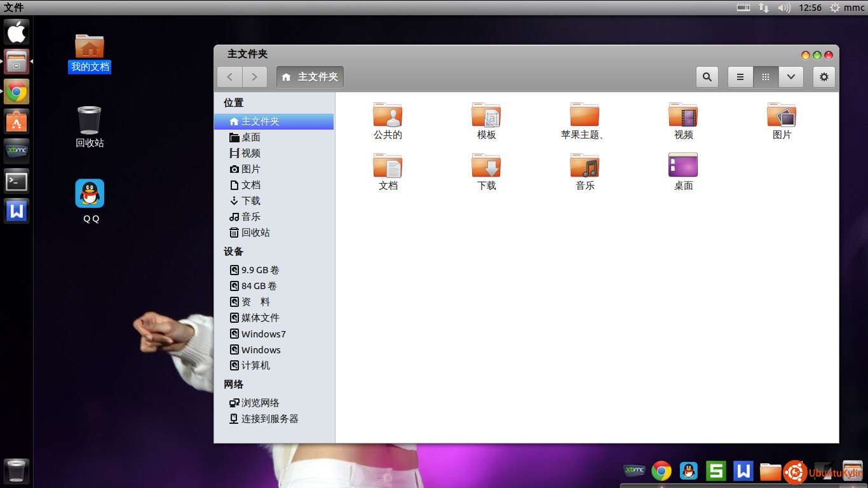The width and height of the screenshot is (868, 488).
Task: Open the gear settings menu in toolbar
Action: coord(824,77)
